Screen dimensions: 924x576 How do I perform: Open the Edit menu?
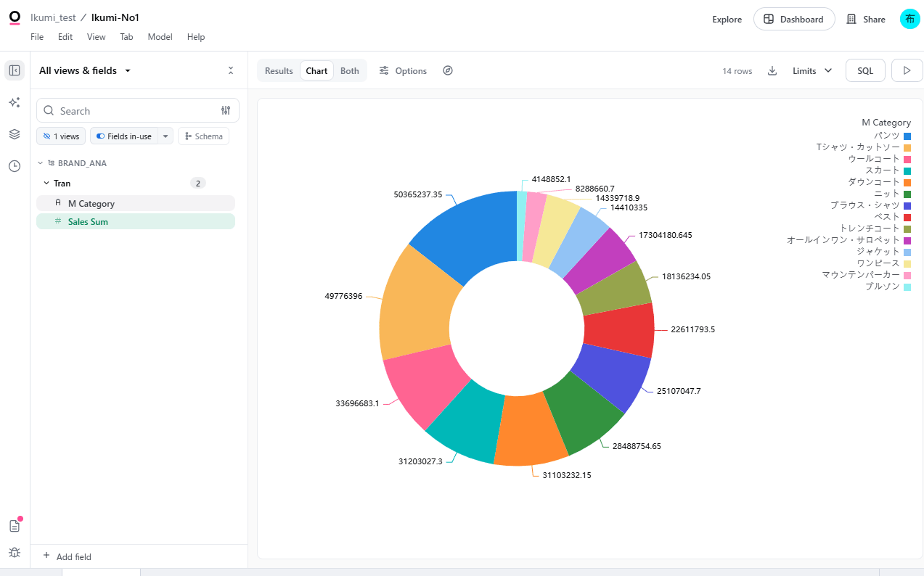pos(65,37)
